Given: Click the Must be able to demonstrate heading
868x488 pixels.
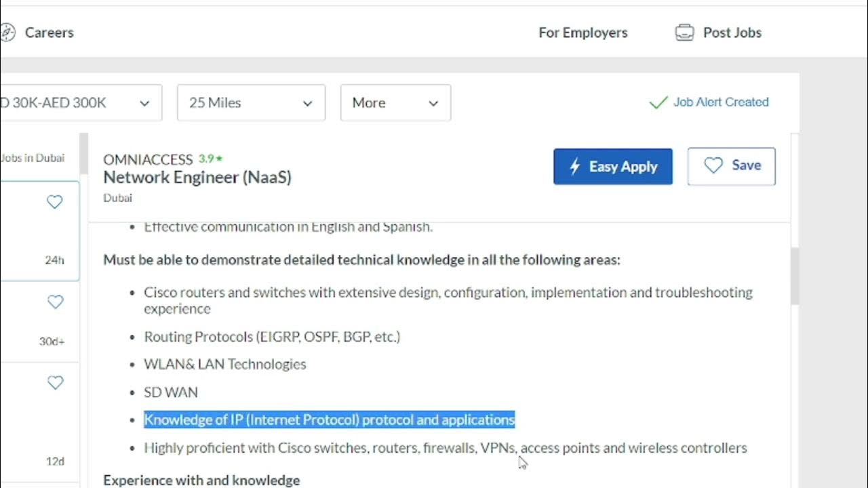Looking at the screenshot, I should tap(361, 260).
